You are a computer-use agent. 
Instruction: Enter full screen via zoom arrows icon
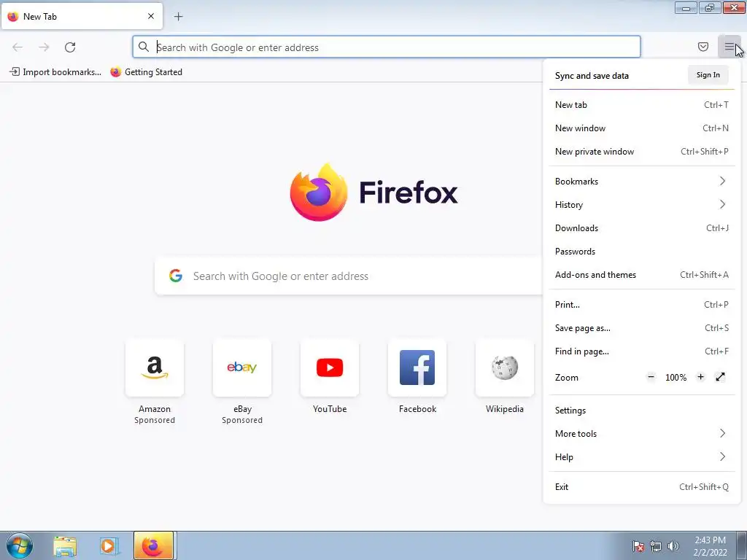tap(720, 377)
